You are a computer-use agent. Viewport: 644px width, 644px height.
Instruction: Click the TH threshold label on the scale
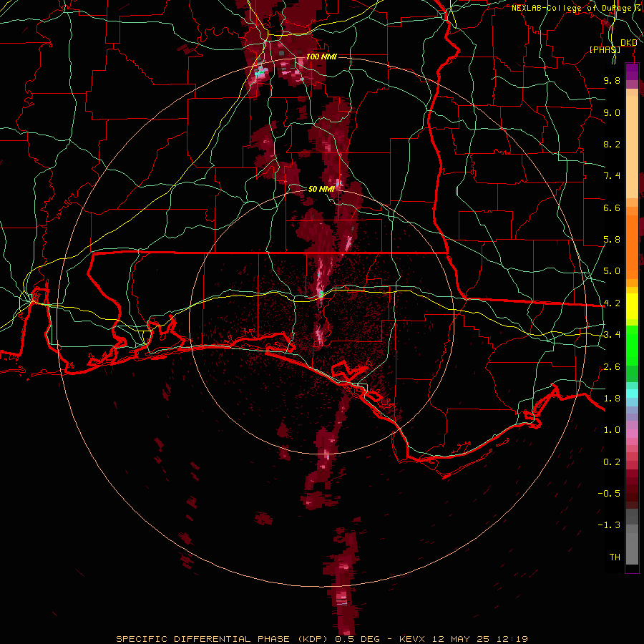[615, 557]
